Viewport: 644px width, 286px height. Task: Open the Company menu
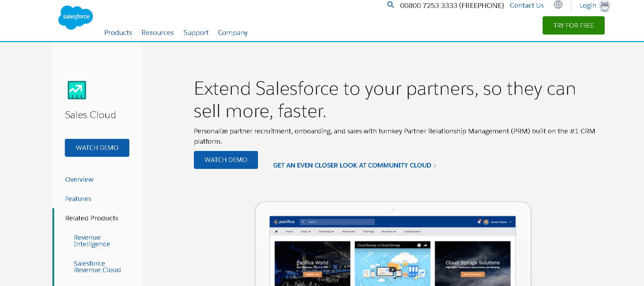233,32
